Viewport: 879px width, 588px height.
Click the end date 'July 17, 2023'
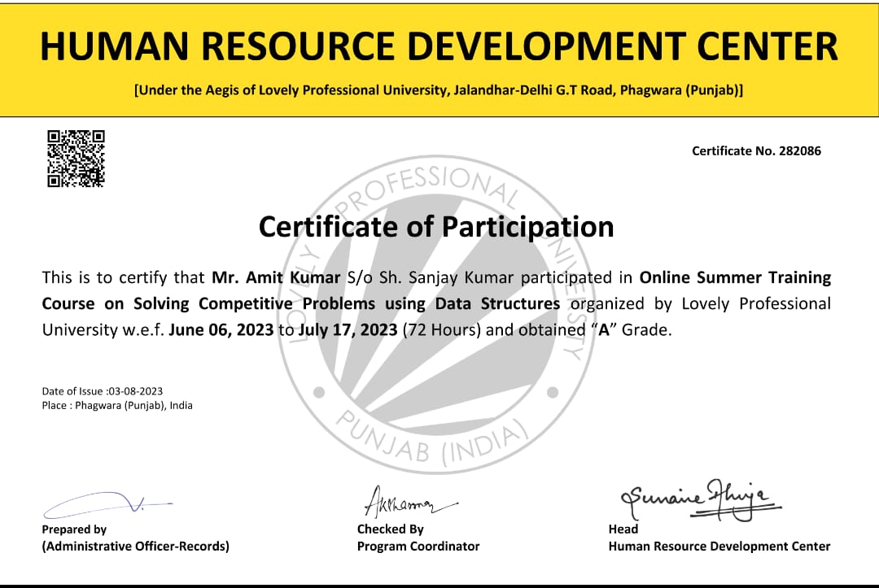pyautogui.click(x=348, y=330)
